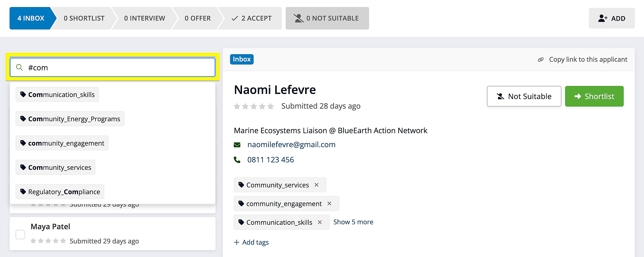Click the copy link chain icon

[541, 60]
